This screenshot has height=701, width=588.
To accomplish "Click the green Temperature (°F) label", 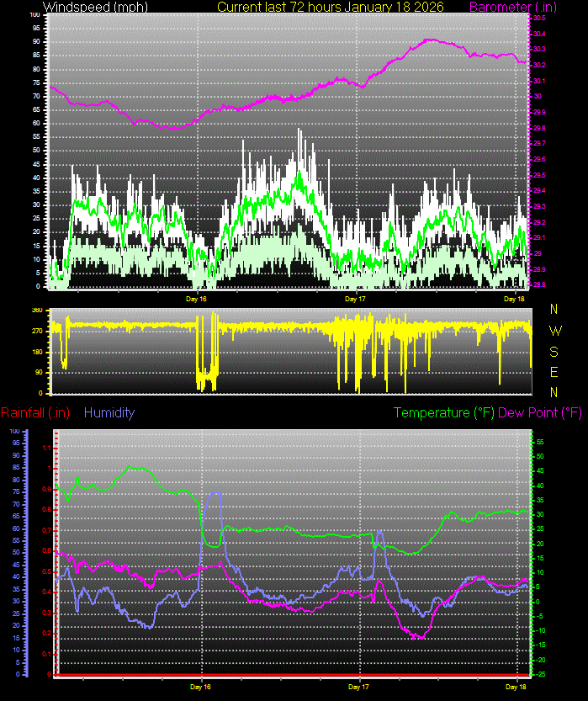I will 445,413.
